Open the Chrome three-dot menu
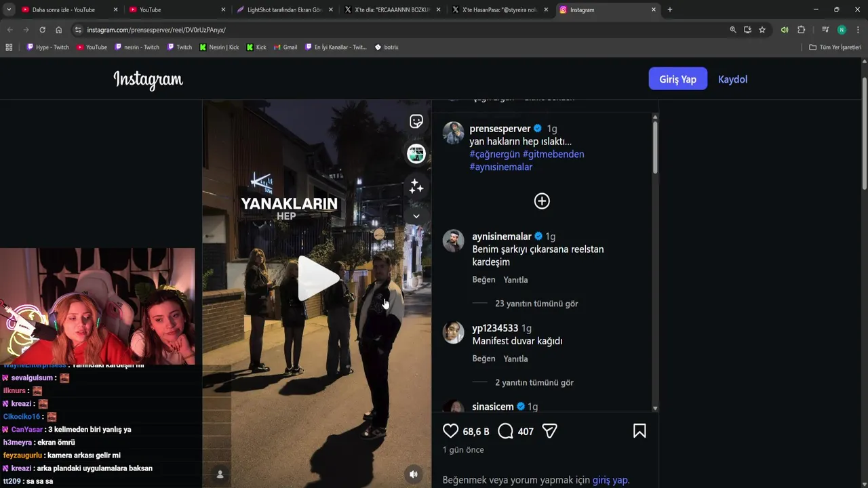The height and width of the screenshot is (488, 868). 858,30
